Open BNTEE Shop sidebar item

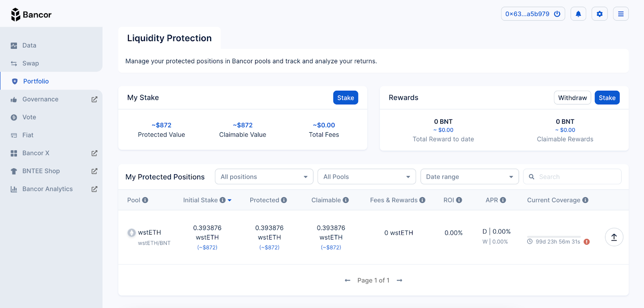[51, 171]
